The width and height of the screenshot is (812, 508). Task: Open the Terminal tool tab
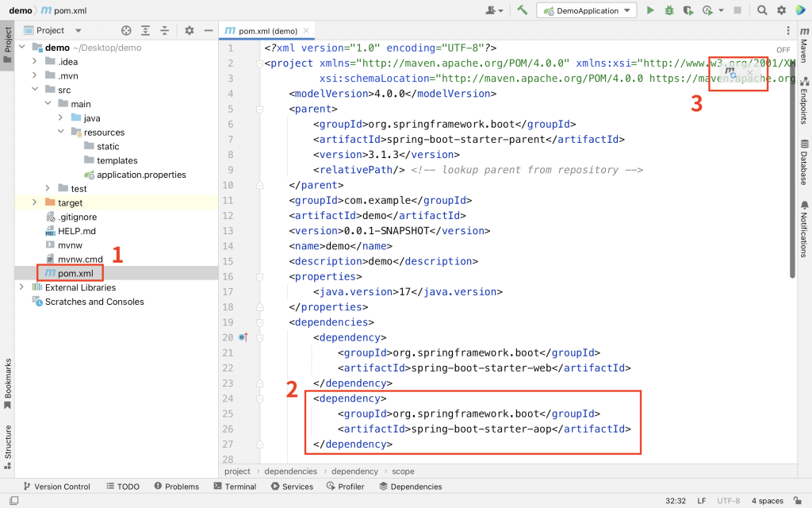click(x=235, y=487)
